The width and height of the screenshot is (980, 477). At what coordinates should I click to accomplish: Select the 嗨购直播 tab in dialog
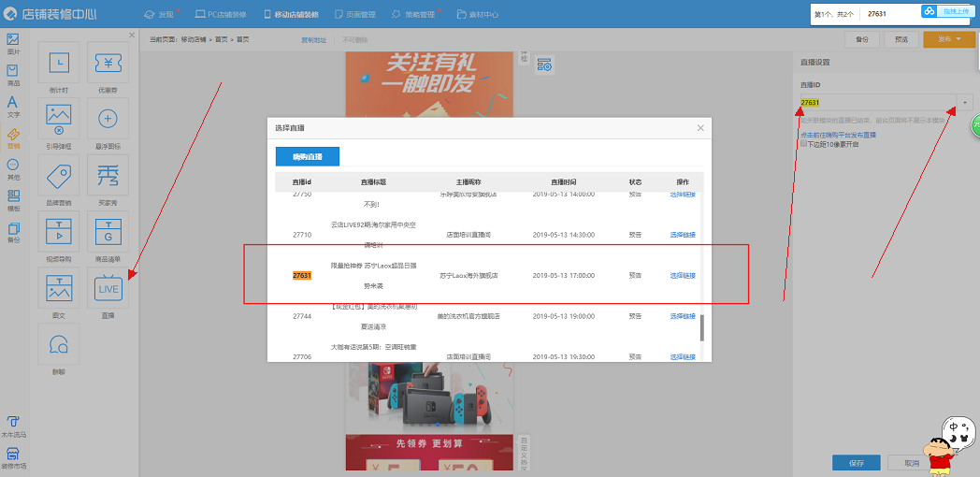pos(307,156)
